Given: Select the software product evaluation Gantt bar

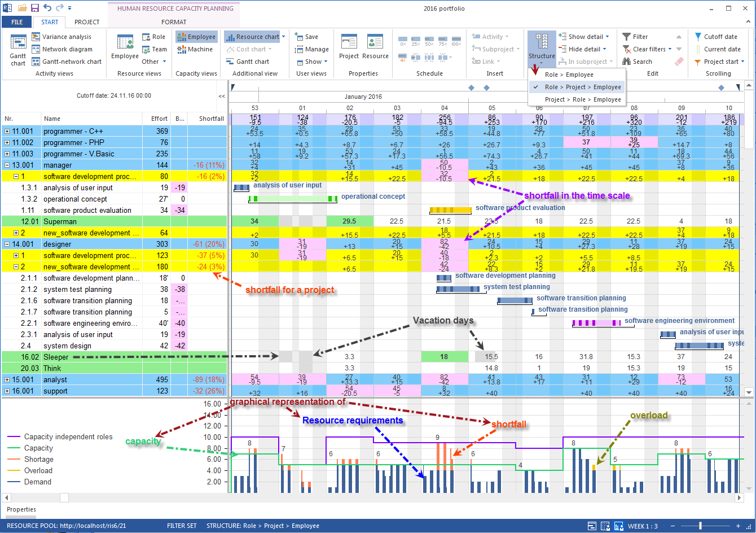Looking at the screenshot, I should [x=450, y=210].
